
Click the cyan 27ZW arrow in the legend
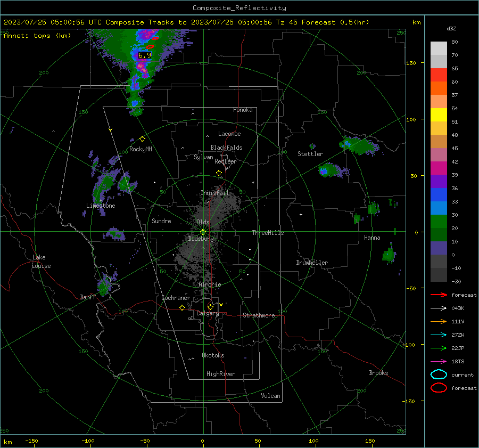(x=439, y=335)
